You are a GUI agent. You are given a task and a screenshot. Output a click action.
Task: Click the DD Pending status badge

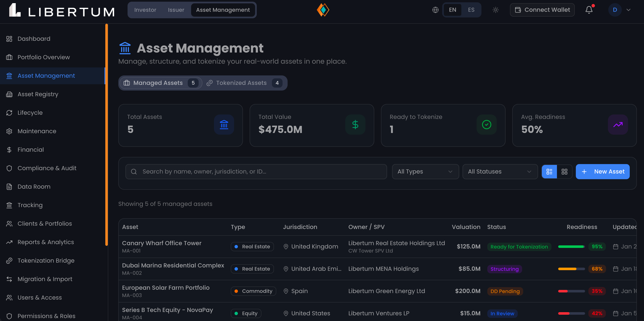coord(505,291)
